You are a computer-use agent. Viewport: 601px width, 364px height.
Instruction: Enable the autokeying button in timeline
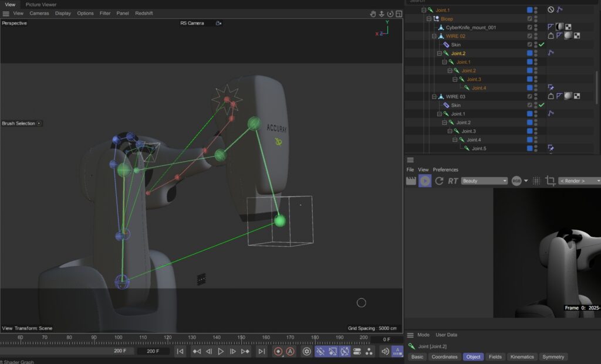[290, 351]
